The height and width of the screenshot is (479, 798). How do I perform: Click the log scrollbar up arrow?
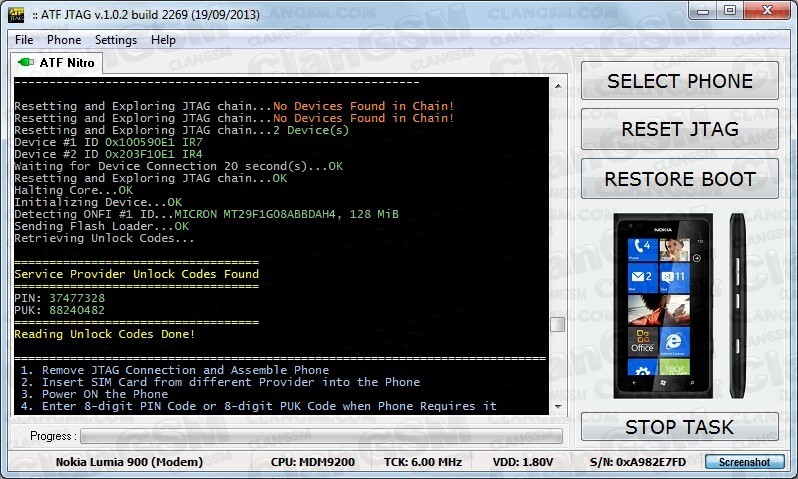coord(558,86)
